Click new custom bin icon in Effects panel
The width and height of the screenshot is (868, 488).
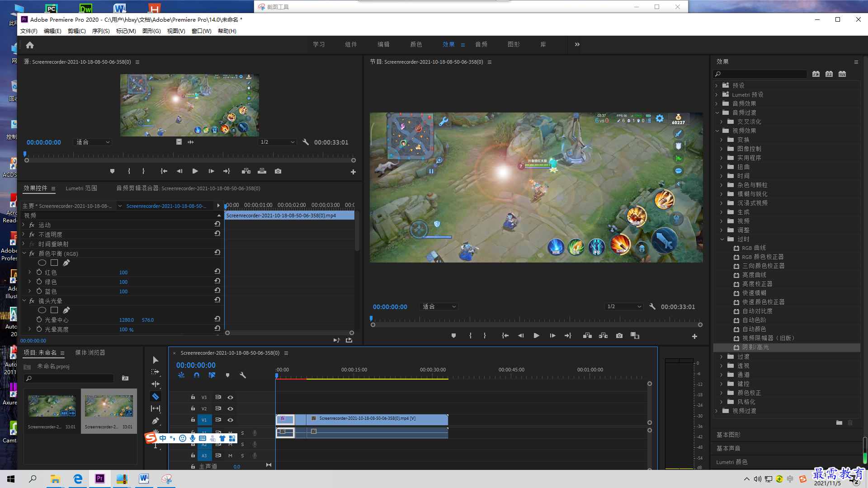coord(839,422)
